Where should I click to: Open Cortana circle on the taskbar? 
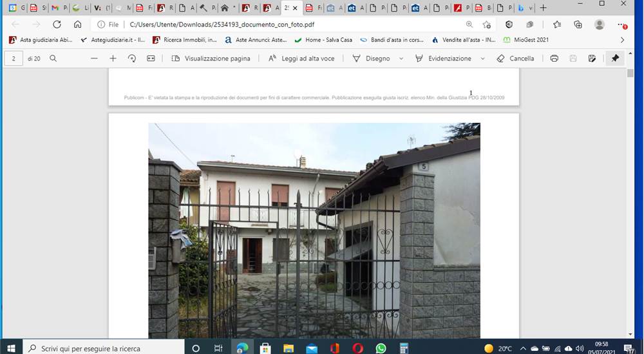196,348
